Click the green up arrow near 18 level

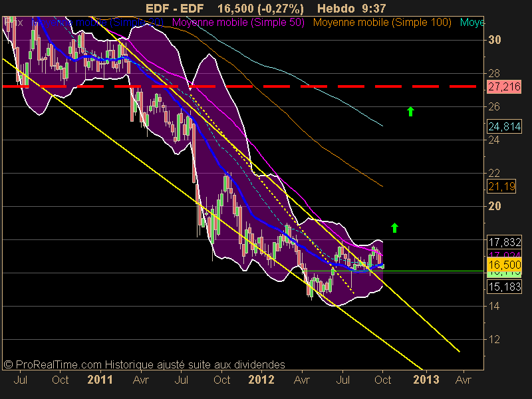click(x=394, y=227)
